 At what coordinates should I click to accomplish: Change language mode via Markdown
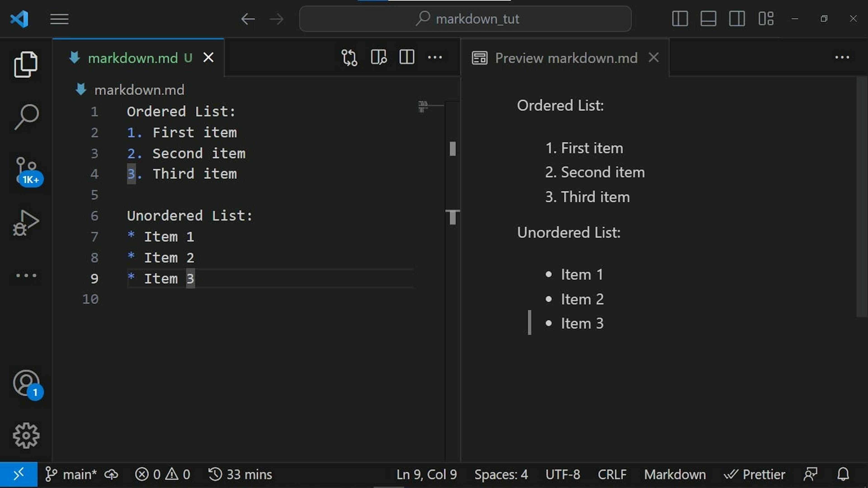point(675,474)
